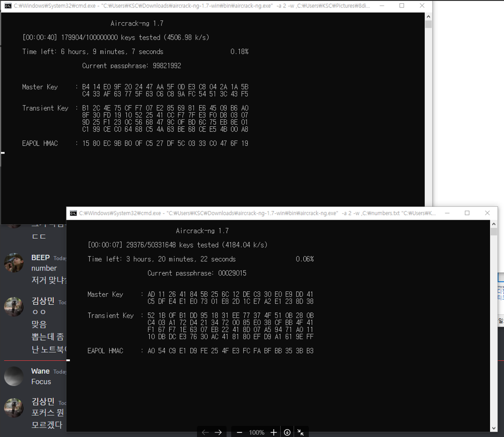Click 'Transient Key' label in lower window
This screenshot has height=437, width=504.
[111, 316]
